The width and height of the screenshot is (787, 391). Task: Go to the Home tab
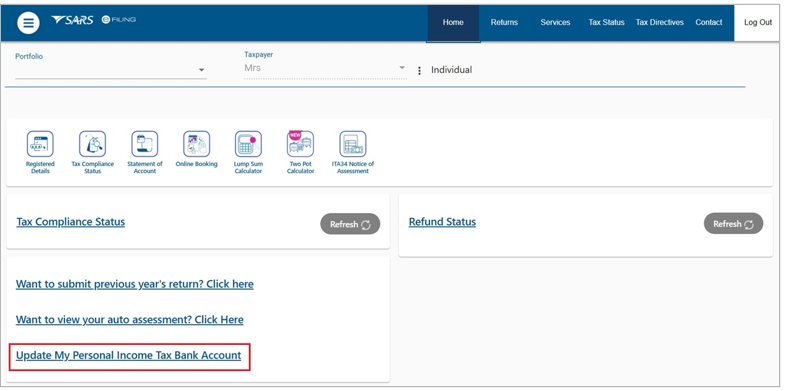tap(453, 23)
